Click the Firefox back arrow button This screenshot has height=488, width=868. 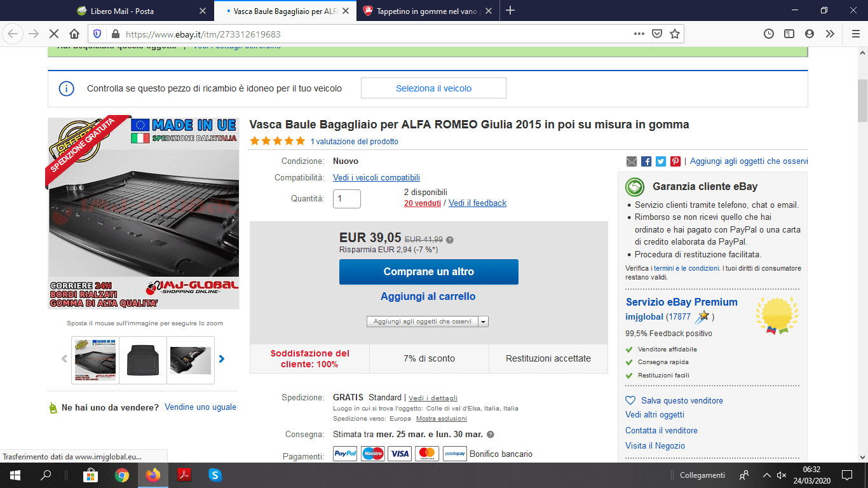pyautogui.click(x=13, y=34)
